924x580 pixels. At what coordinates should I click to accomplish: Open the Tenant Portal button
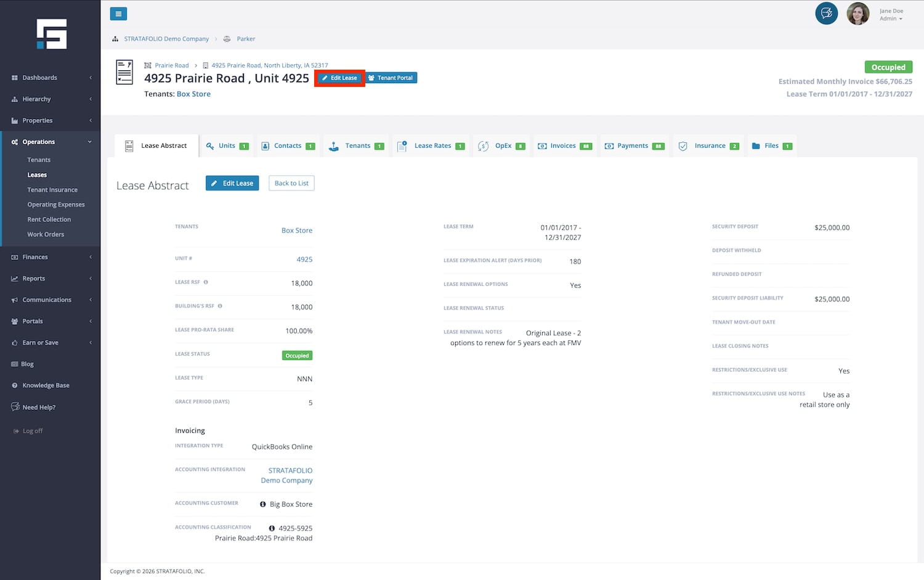[x=391, y=78]
